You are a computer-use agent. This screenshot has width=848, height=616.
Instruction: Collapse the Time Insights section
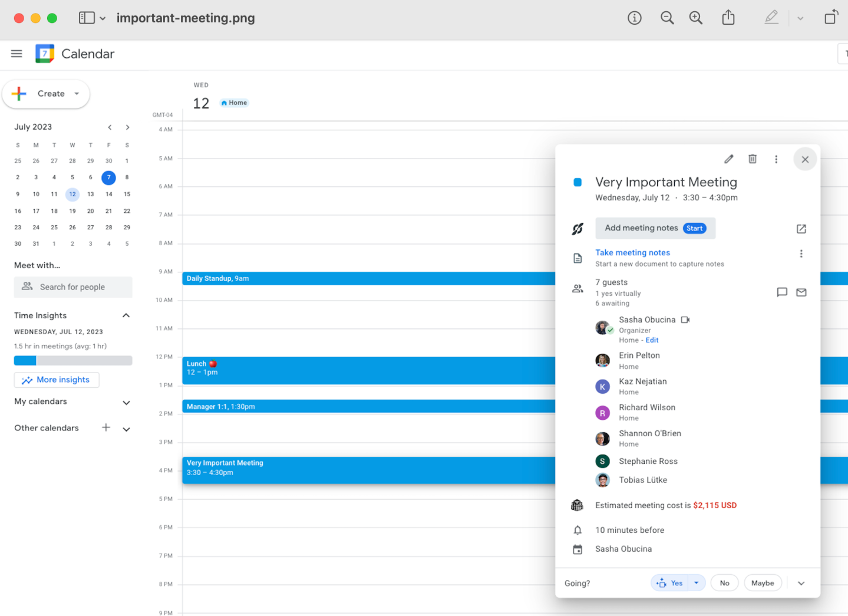coord(126,316)
